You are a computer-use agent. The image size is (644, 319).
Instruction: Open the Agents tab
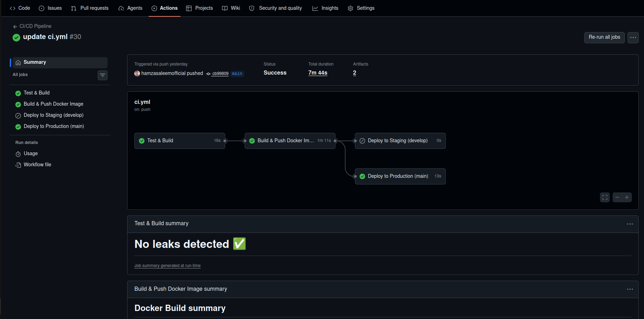[x=130, y=8]
